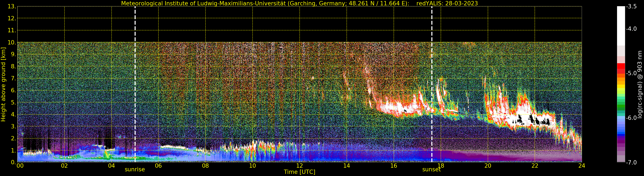The width and height of the screenshot is (644, 176).
Task: Click the 3 km height tick label
Action: pos(13,126)
